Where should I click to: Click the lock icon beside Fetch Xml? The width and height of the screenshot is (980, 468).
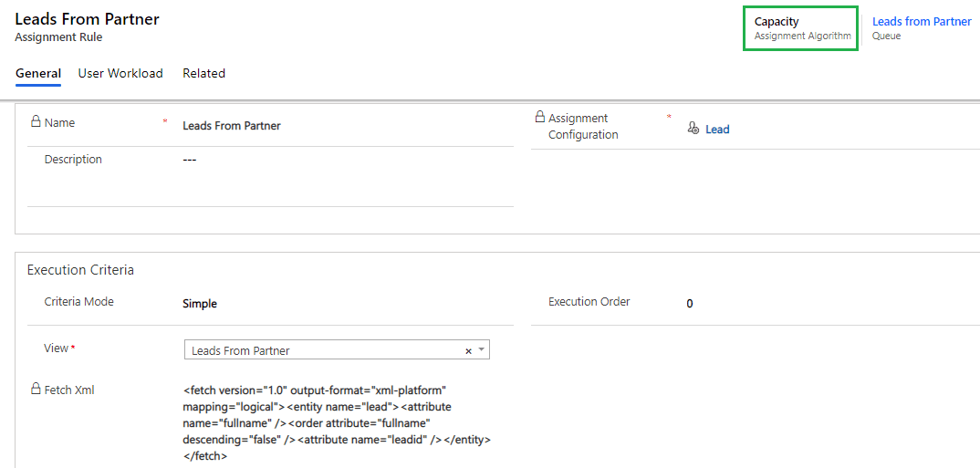coord(36,390)
